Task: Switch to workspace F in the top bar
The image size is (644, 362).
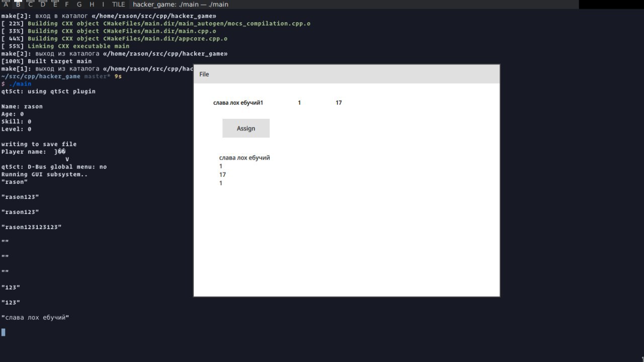Action: pos(67,5)
